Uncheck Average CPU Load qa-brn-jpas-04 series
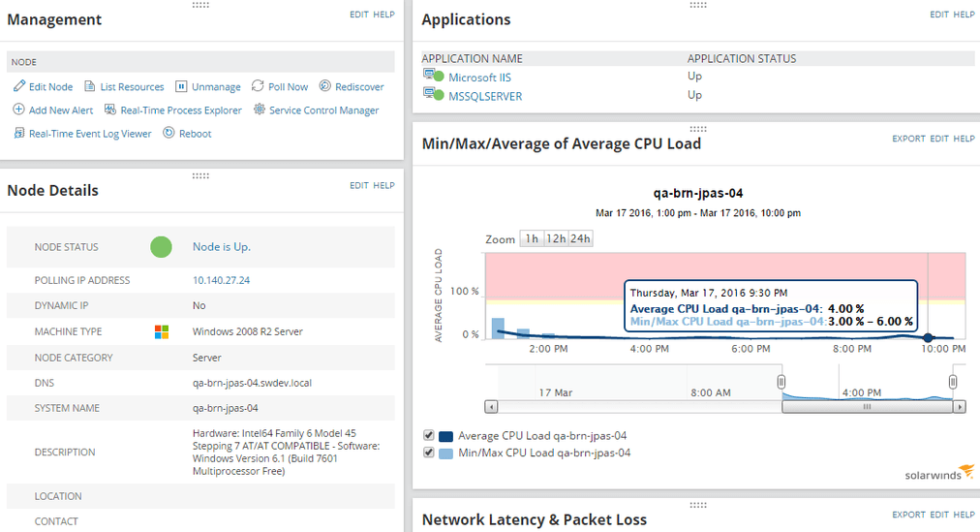 point(429,435)
